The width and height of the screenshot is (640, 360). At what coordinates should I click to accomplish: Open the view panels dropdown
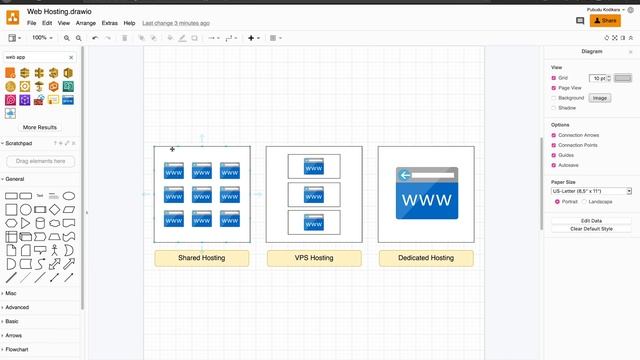pyautogui.click(x=15, y=38)
